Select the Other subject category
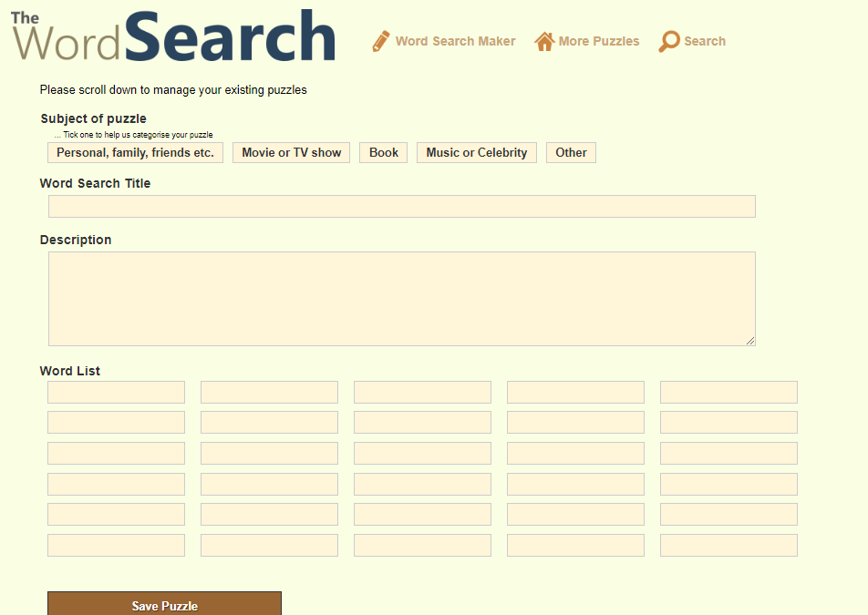The width and height of the screenshot is (868, 615). pyautogui.click(x=571, y=152)
